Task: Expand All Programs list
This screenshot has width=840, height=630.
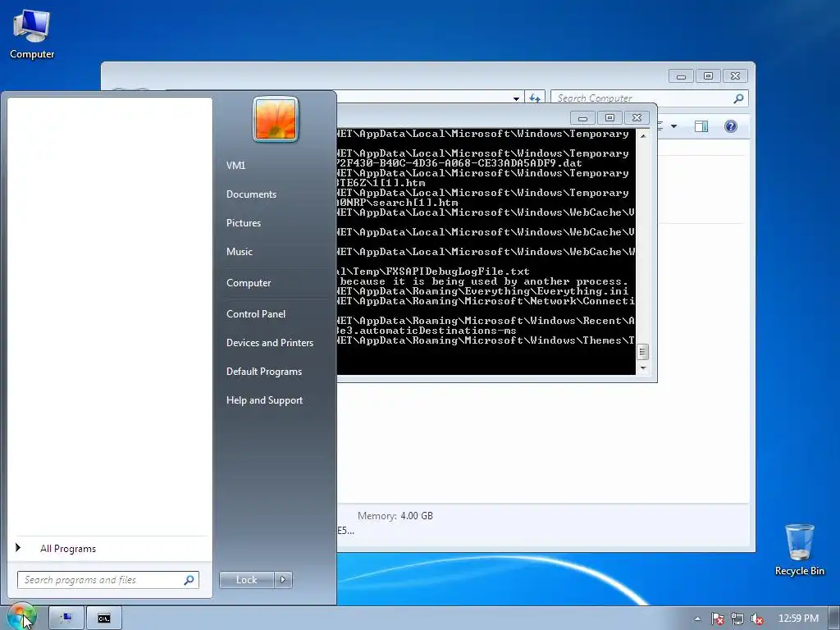Action: pyautogui.click(x=68, y=549)
